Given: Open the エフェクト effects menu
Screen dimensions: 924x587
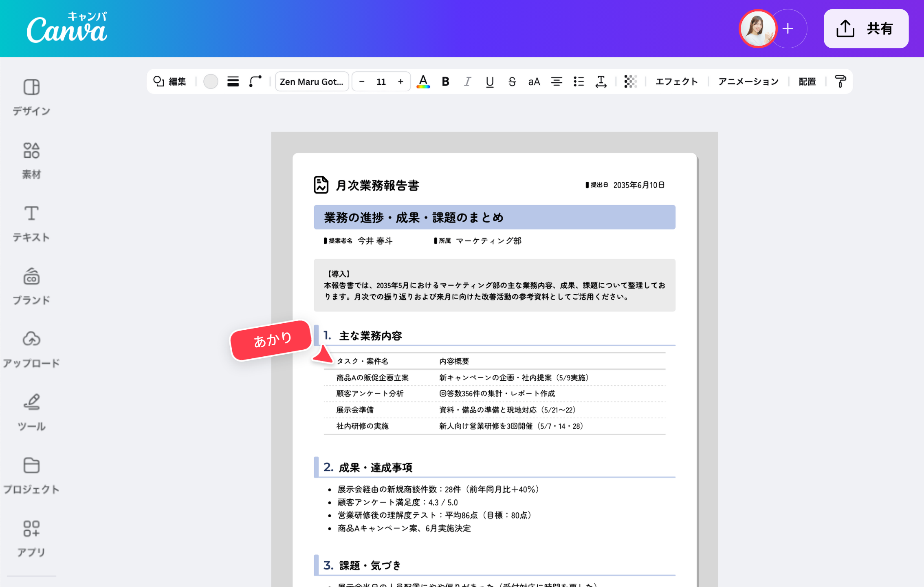Looking at the screenshot, I should pyautogui.click(x=677, y=82).
